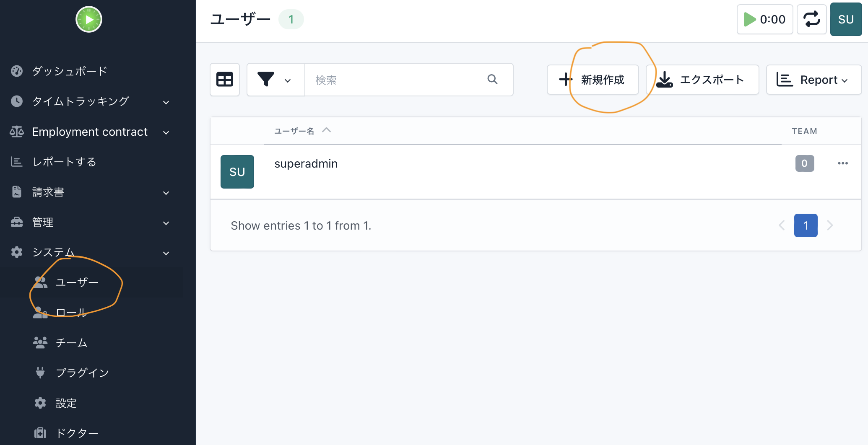Viewport: 868px width, 445px height.
Task: Click the filter funnel icon
Action: pos(266,80)
